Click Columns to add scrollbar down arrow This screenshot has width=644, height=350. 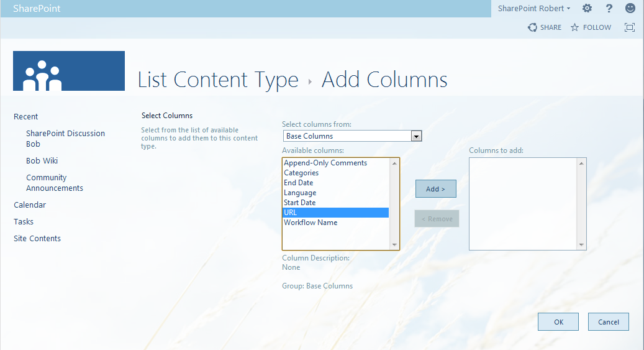point(581,245)
